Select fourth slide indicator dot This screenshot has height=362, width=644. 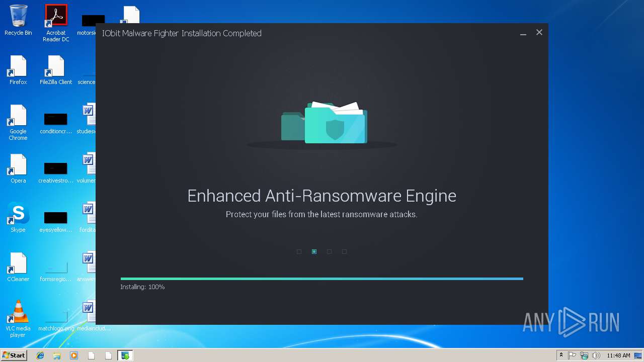(x=344, y=251)
